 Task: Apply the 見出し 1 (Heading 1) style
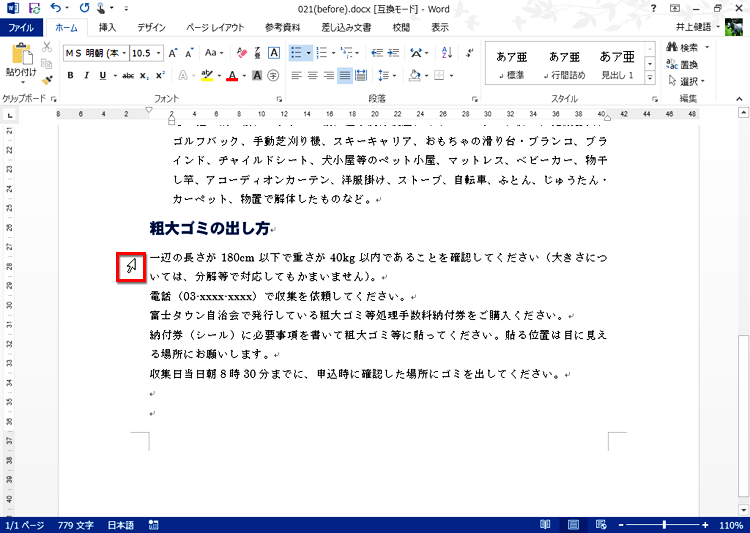click(617, 65)
